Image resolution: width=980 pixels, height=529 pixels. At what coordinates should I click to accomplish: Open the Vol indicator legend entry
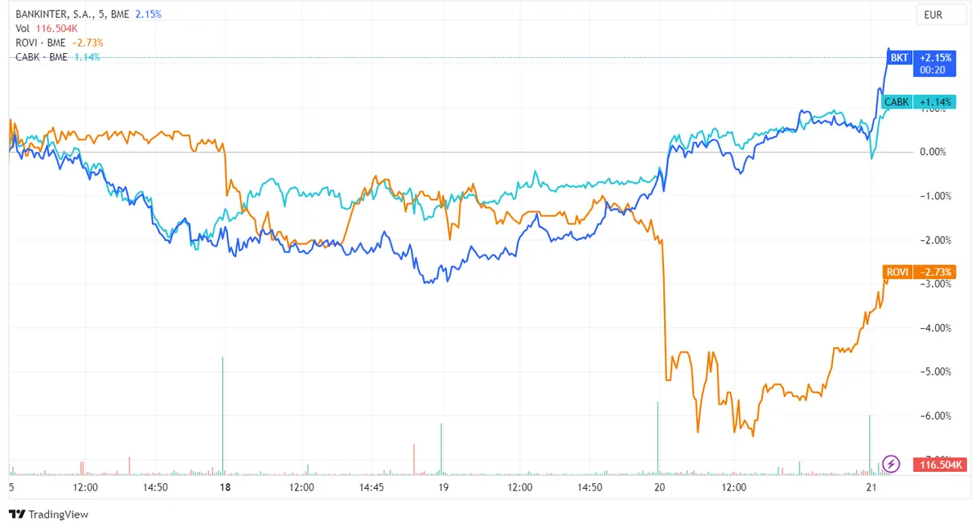point(22,27)
